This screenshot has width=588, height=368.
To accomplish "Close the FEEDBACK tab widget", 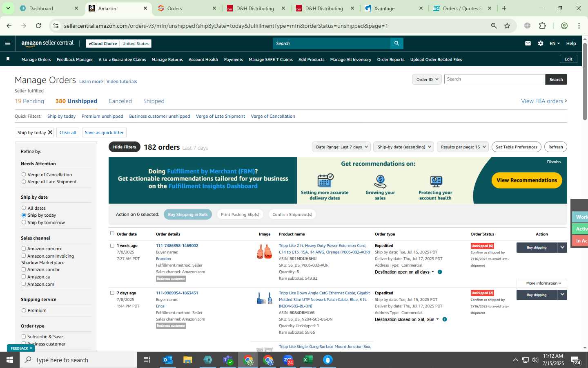I will [x=31, y=348].
